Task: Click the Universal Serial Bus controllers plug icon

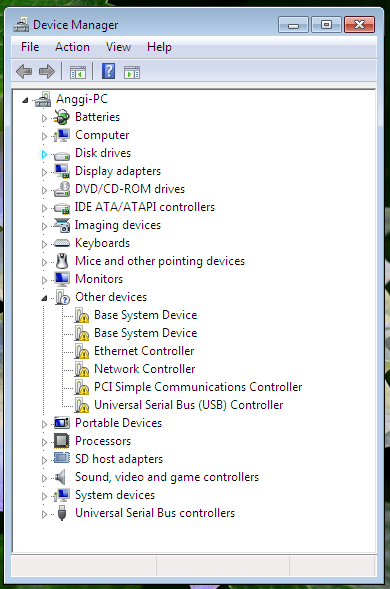Action: (x=62, y=513)
